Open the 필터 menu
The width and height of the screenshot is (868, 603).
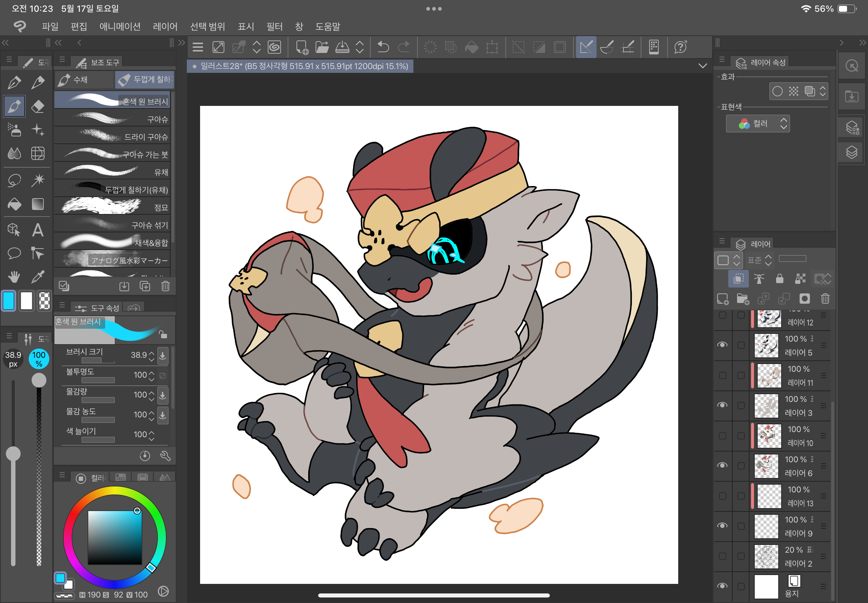274,26
